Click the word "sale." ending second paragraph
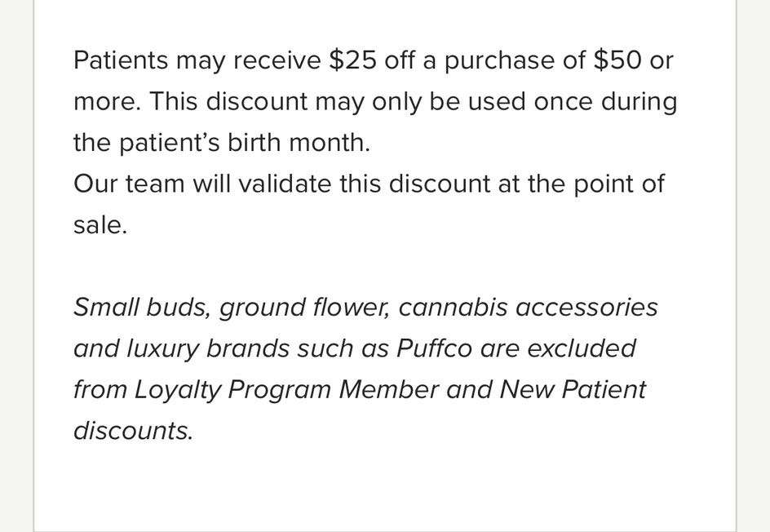This screenshot has height=532, width=770. point(100,225)
